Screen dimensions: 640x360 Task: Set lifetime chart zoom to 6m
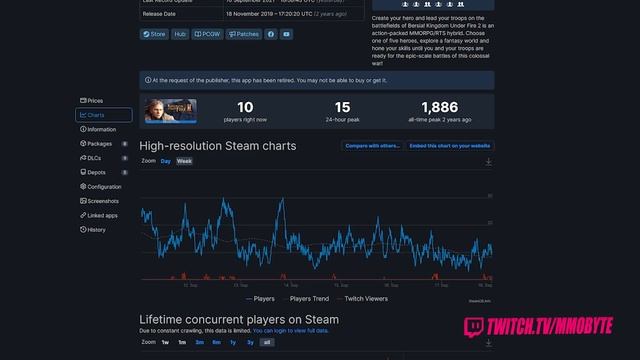point(216,342)
